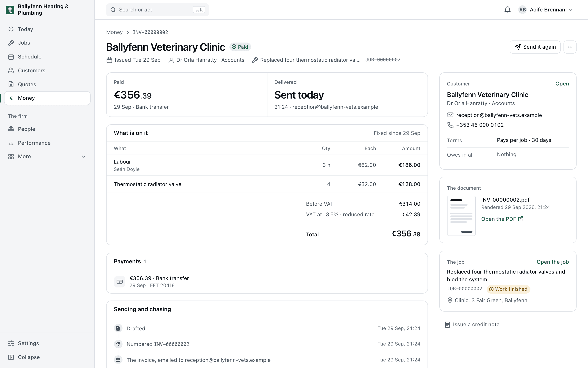Open People under The firm

[47, 129]
